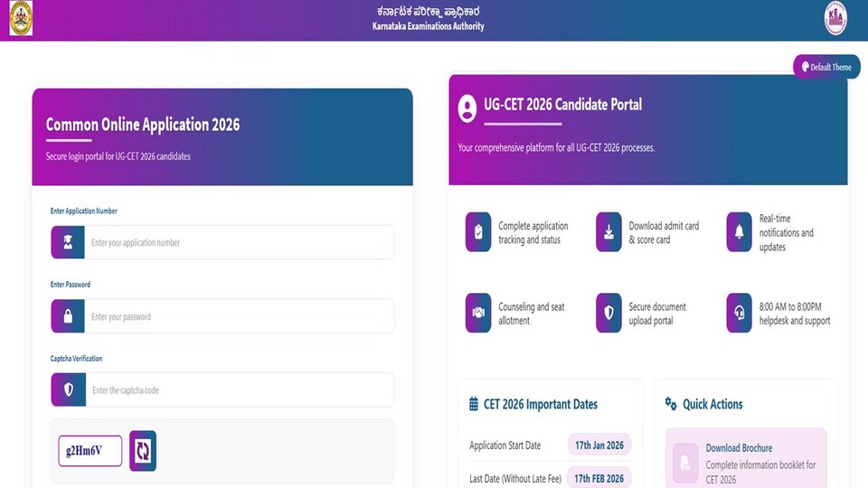Click the Secure document upload shield icon
868x488 pixels.
(609, 314)
